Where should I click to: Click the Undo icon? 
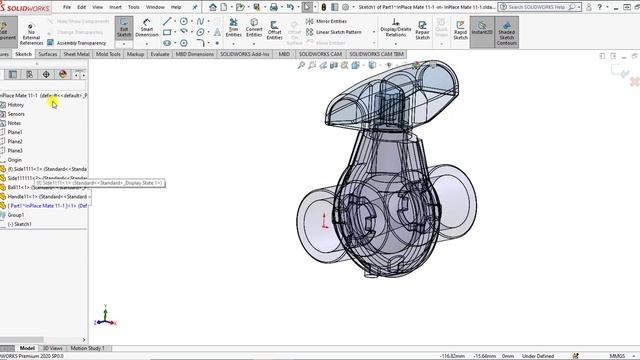(290, 7)
